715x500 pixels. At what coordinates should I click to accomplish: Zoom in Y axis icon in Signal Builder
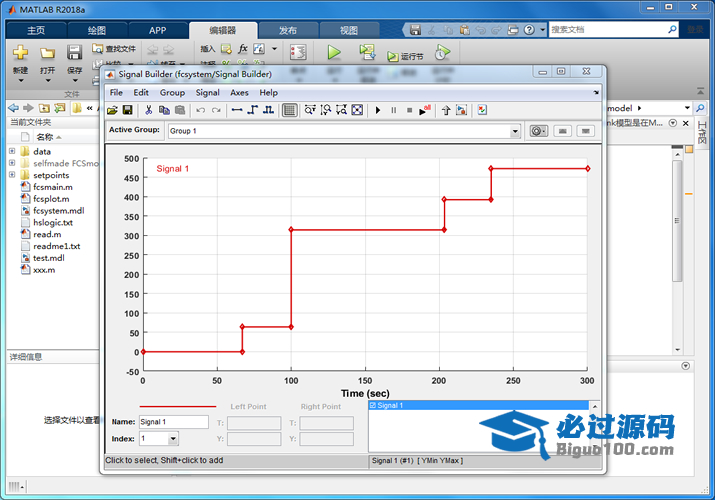click(x=326, y=110)
